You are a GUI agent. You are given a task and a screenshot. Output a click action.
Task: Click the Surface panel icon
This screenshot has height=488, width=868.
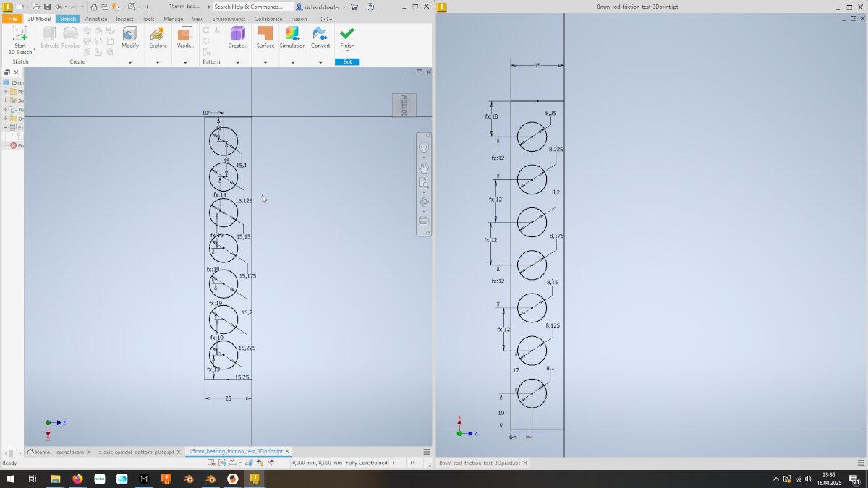[265, 33]
